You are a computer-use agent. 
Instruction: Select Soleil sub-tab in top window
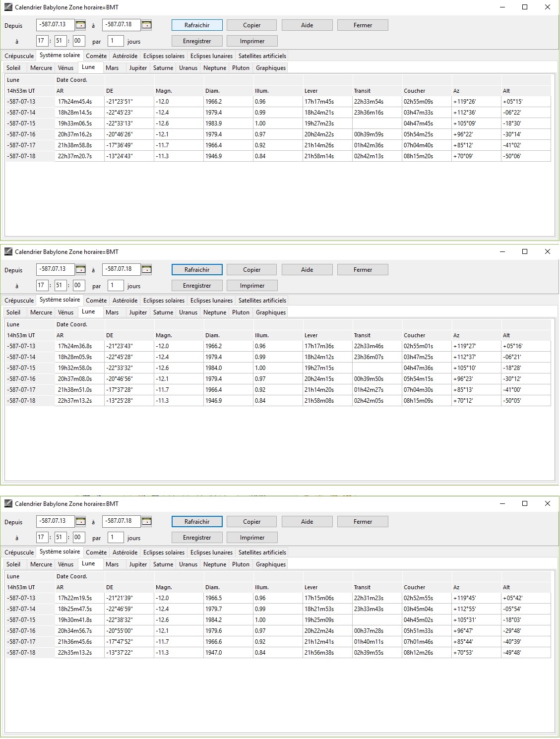point(13,68)
